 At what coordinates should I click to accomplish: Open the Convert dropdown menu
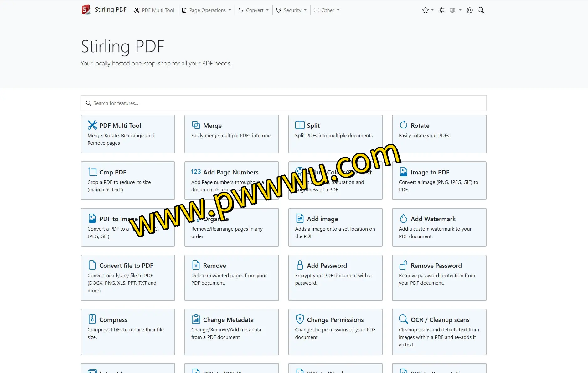(x=253, y=10)
